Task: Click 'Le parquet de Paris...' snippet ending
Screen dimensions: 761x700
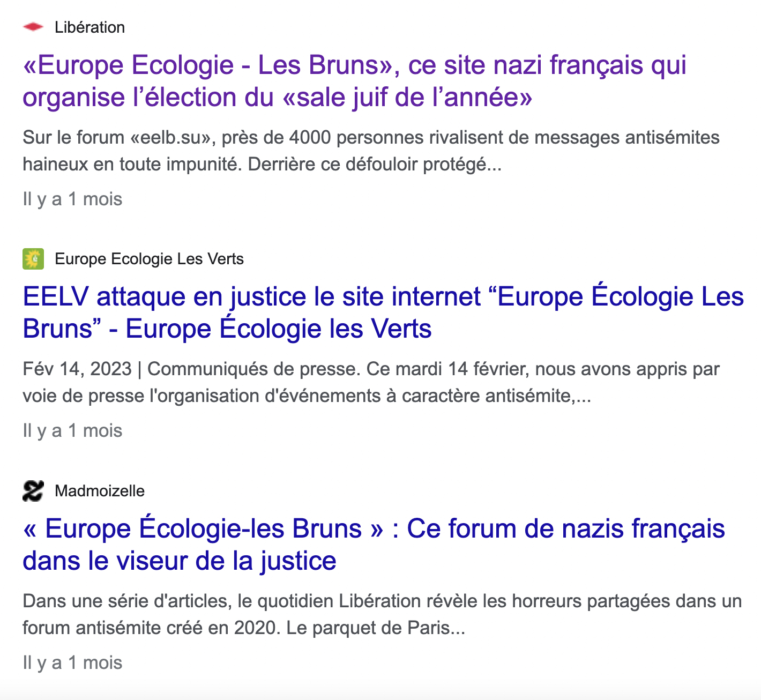Action: (376, 628)
